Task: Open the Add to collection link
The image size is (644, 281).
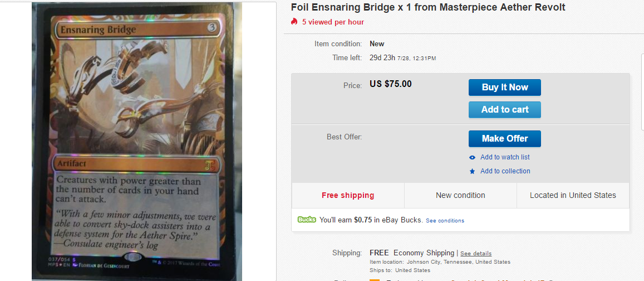Action: click(505, 171)
